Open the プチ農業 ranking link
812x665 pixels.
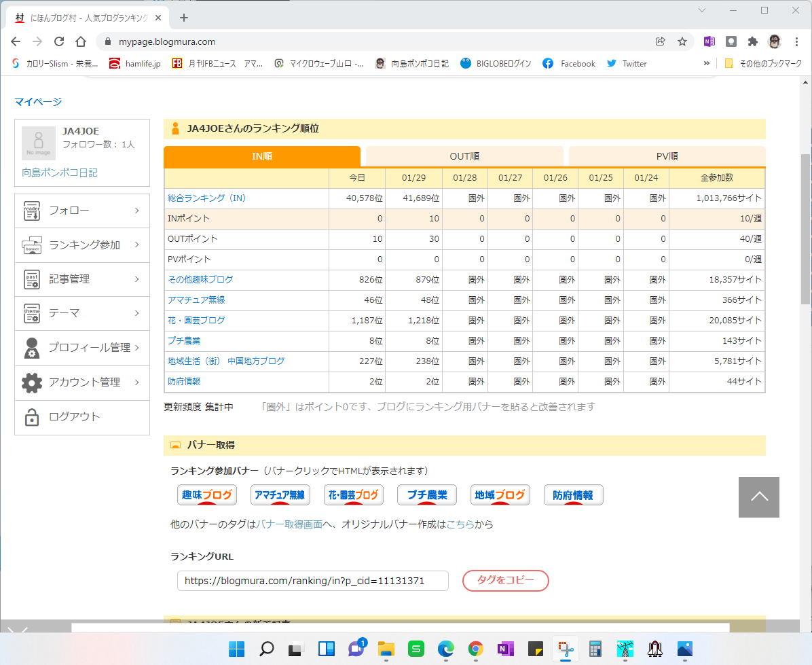coord(184,340)
